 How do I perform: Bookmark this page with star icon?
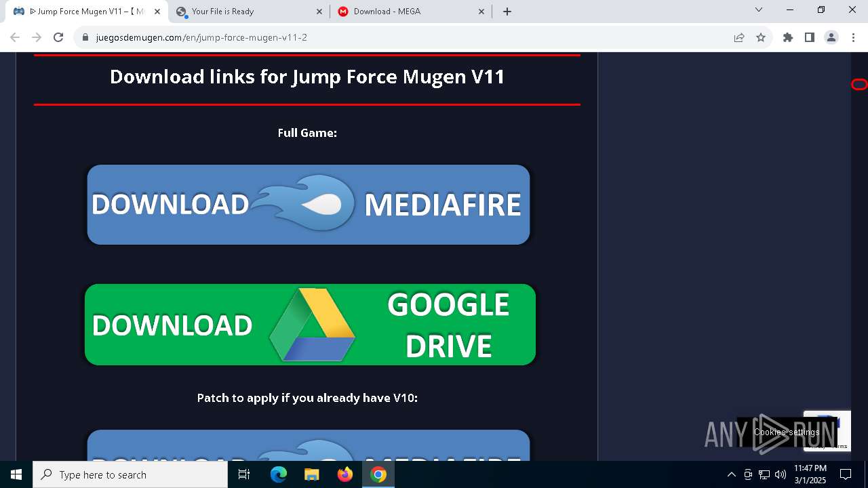(761, 37)
